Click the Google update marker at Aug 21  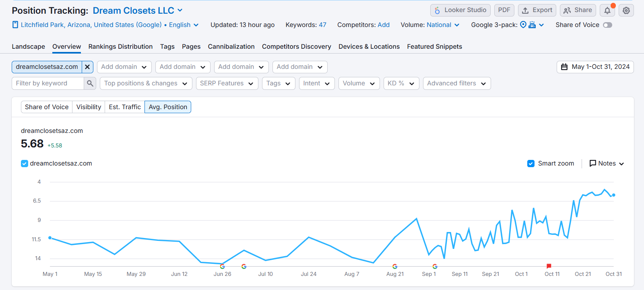pyautogui.click(x=395, y=266)
